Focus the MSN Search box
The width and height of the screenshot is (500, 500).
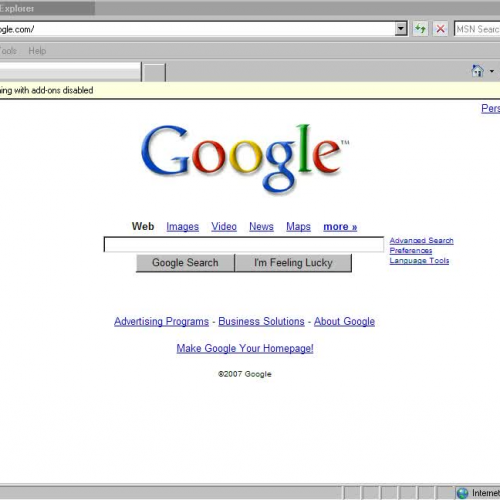point(477,29)
